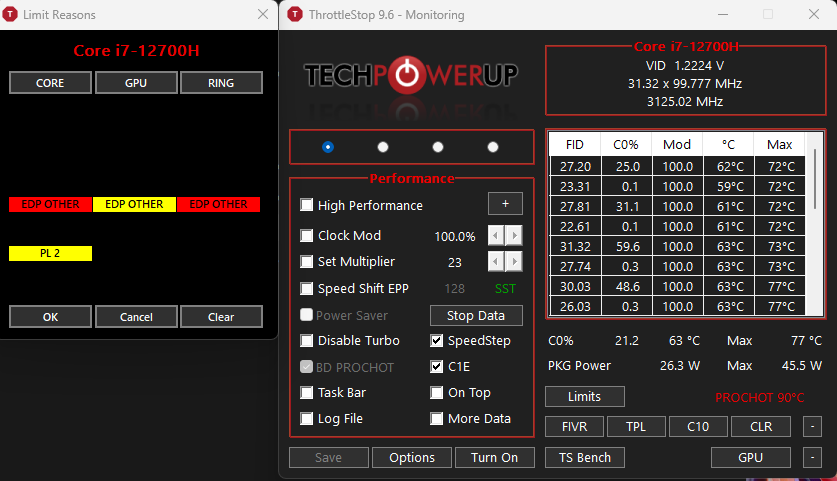Open the TPL power limits window

click(636, 427)
